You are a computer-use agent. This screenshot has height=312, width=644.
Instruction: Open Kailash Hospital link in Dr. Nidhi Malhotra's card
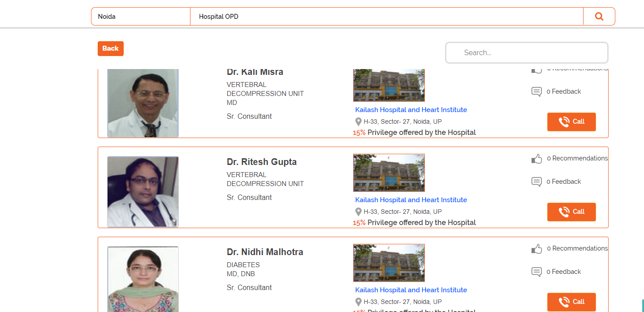tap(411, 290)
